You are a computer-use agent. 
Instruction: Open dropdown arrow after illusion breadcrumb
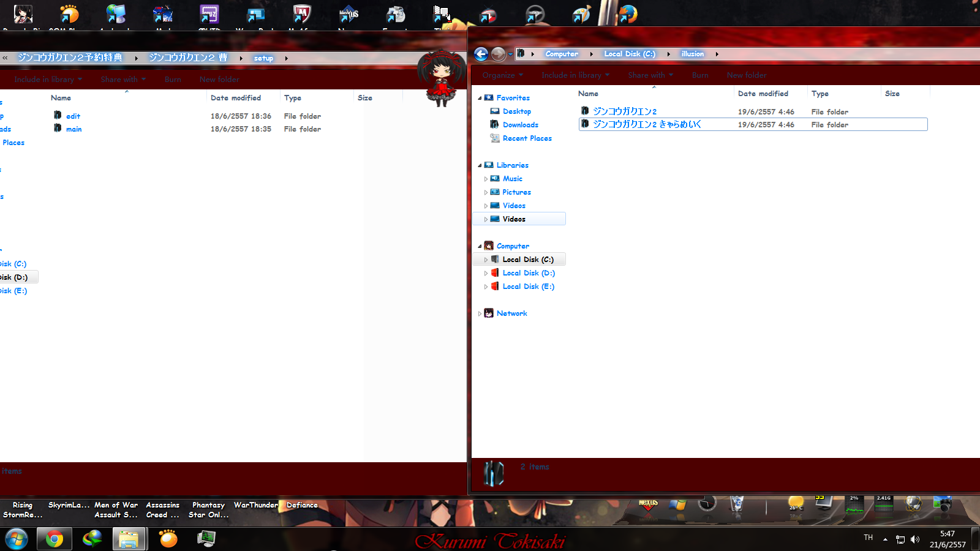[717, 54]
